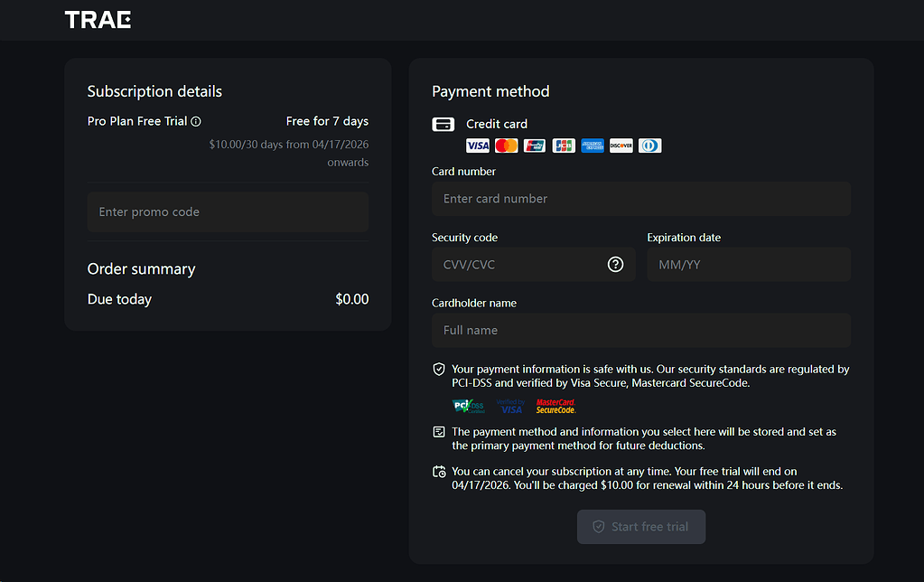The image size is (924, 582).
Task: Open the security code help question mark
Action: [x=615, y=265]
